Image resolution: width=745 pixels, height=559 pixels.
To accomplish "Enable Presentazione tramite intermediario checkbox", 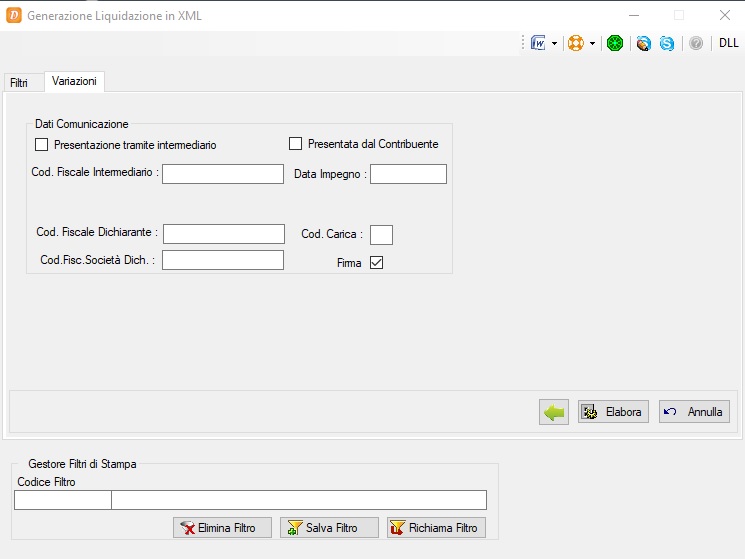I will pyautogui.click(x=41, y=145).
